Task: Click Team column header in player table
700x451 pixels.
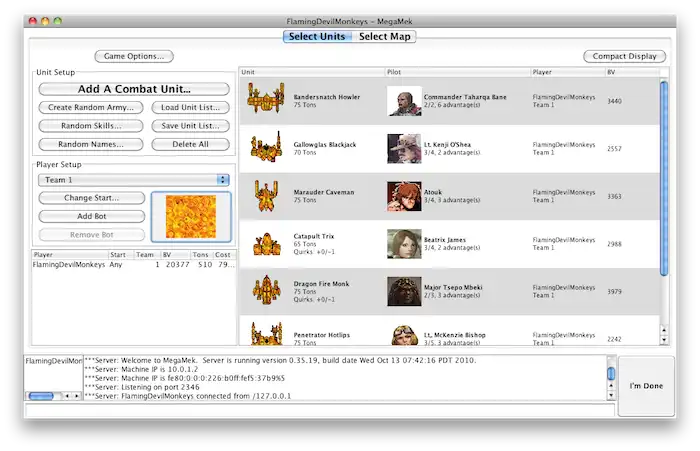Action: 147,255
